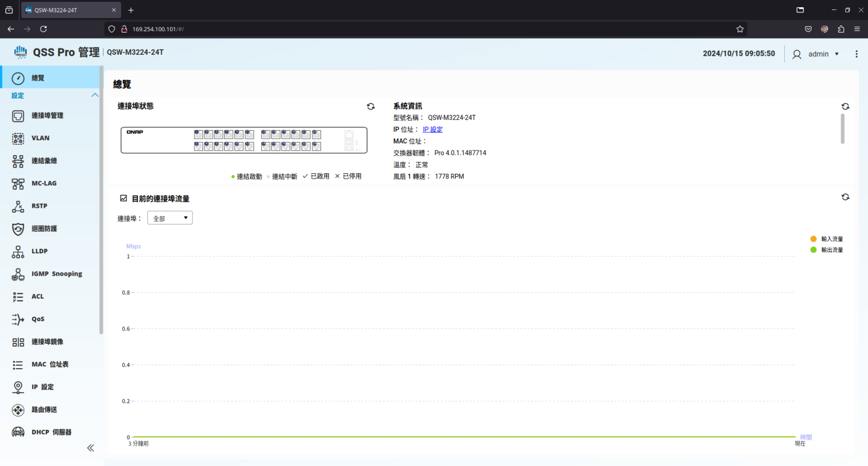Click the ACL list icon

click(x=18, y=297)
